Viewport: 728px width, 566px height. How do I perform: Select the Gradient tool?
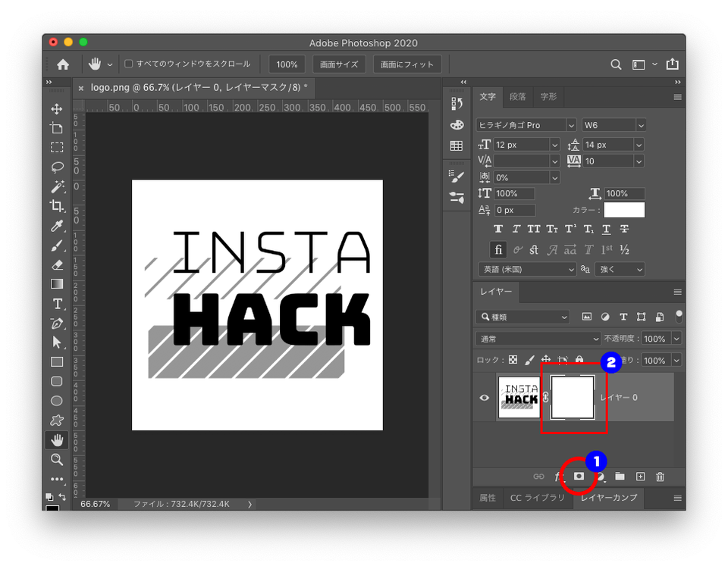(x=57, y=284)
